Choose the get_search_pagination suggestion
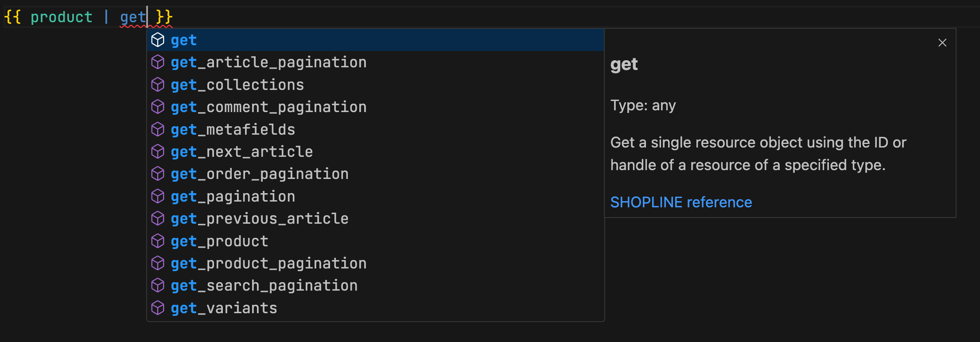The height and width of the screenshot is (342, 980). point(264,286)
